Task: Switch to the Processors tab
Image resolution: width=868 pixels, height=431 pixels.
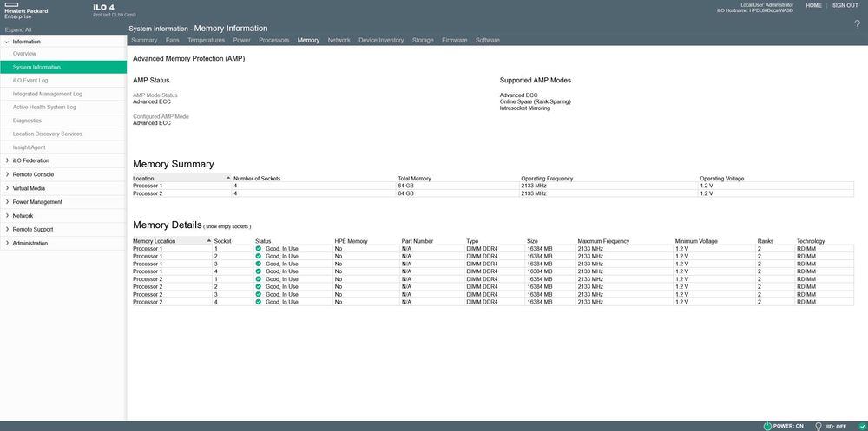Action: point(274,41)
